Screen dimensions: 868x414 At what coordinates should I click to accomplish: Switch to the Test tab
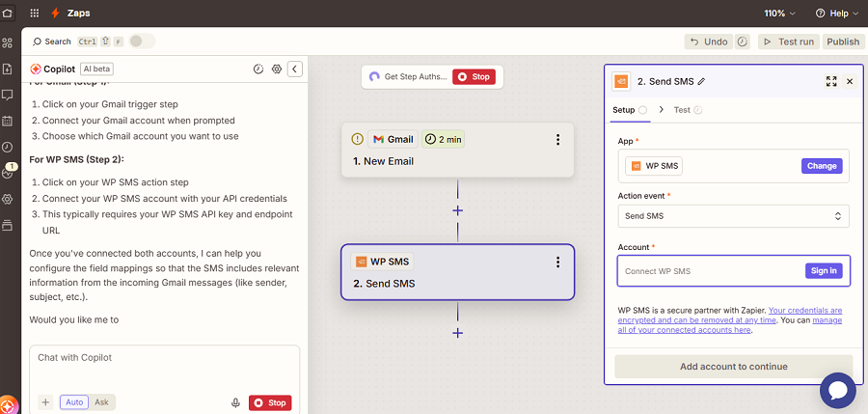pos(682,110)
